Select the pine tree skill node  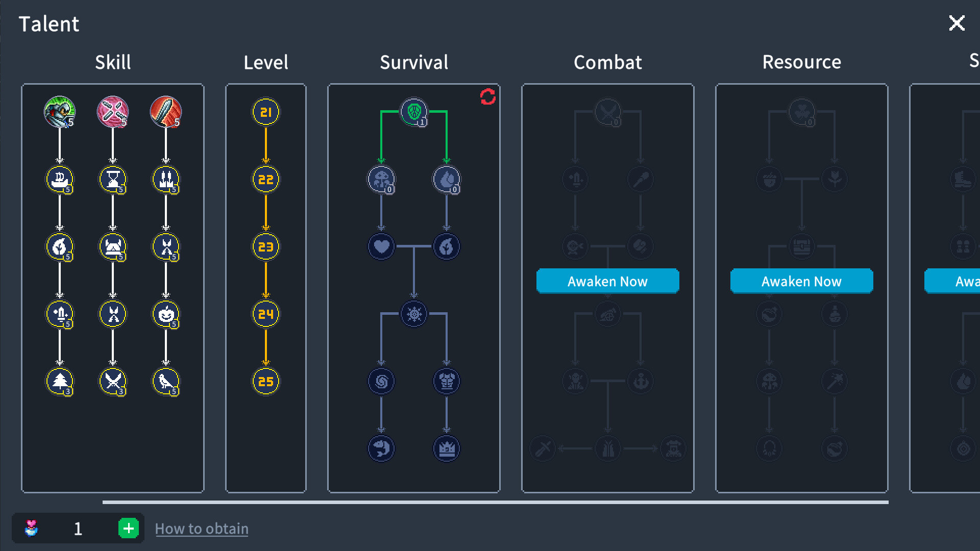coord(60,382)
